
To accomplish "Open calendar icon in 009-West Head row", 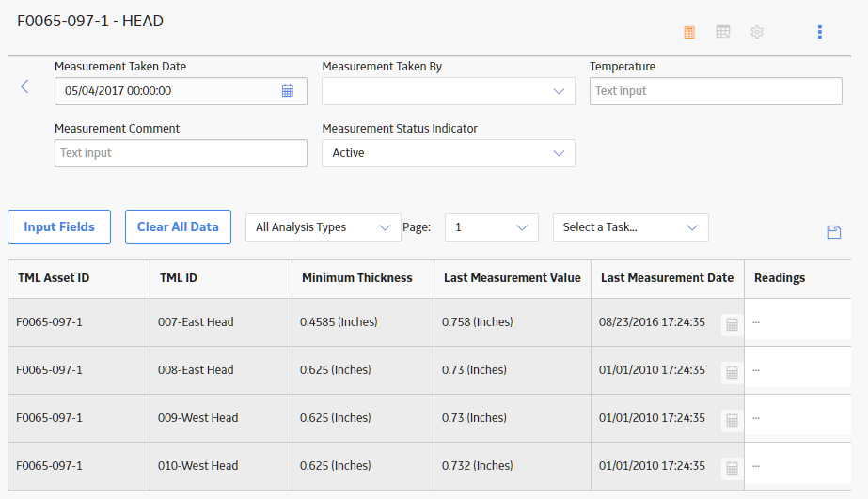I will tap(732, 420).
